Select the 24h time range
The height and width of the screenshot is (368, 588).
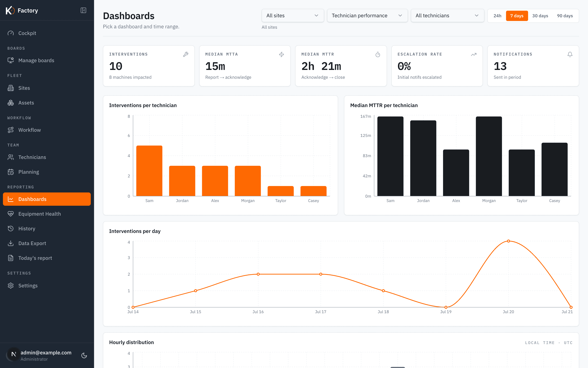(x=497, y=16)
